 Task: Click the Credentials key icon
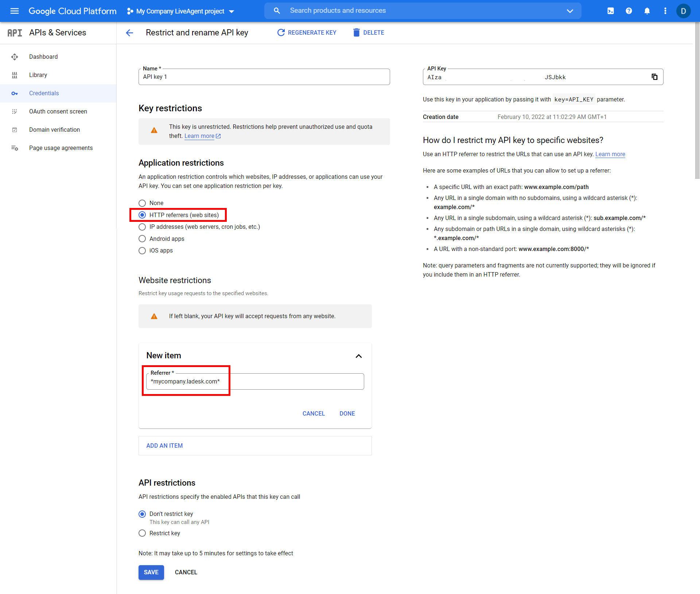pyautogui.click(x=15, y=93)
